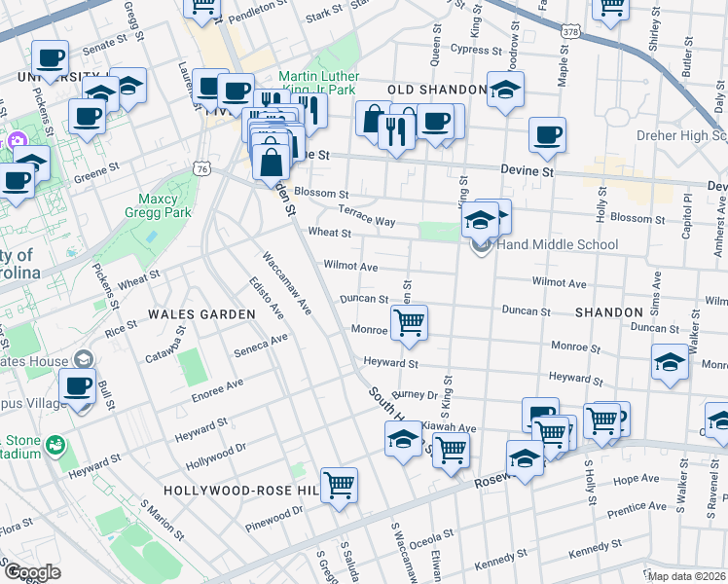
Task: Click the Catawba St street label
Action: (165, 345)
